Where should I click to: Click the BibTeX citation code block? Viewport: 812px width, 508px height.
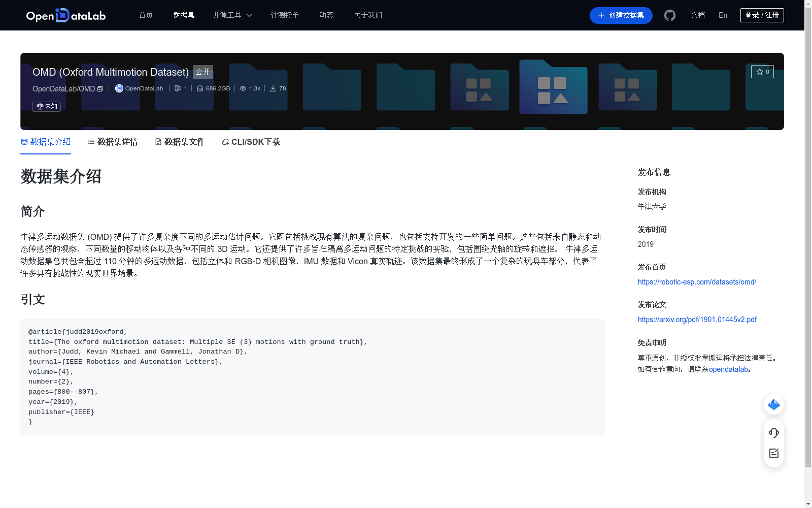point(313,377)
